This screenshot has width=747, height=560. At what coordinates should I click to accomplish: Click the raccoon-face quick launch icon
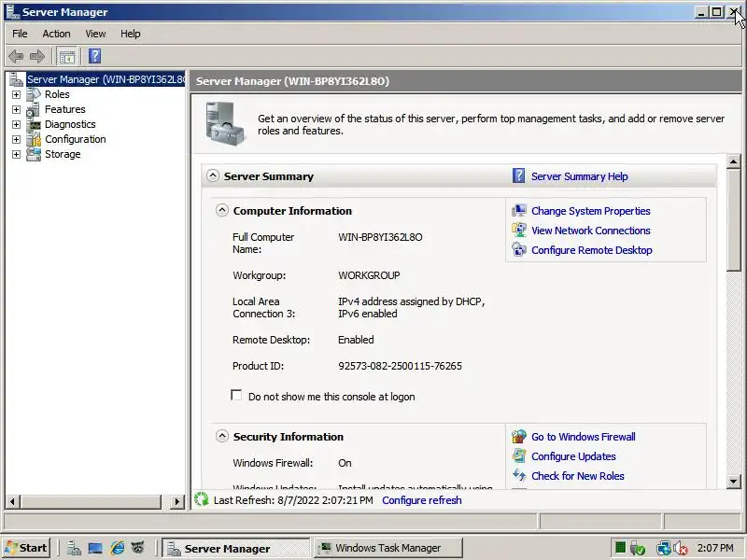click(137, 548)
